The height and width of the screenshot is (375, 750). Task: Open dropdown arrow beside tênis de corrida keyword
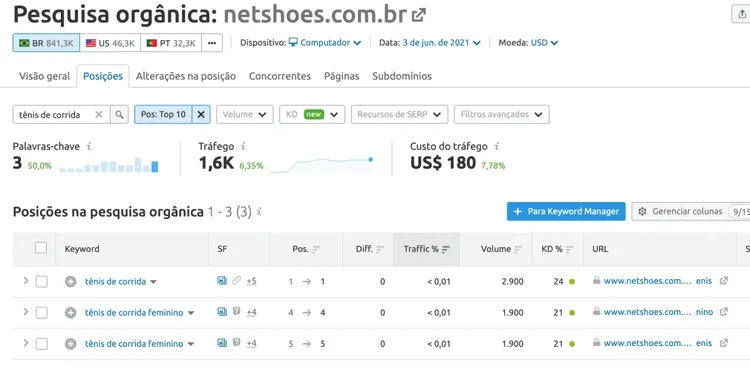pyautogui.click(x=154, y=282)
